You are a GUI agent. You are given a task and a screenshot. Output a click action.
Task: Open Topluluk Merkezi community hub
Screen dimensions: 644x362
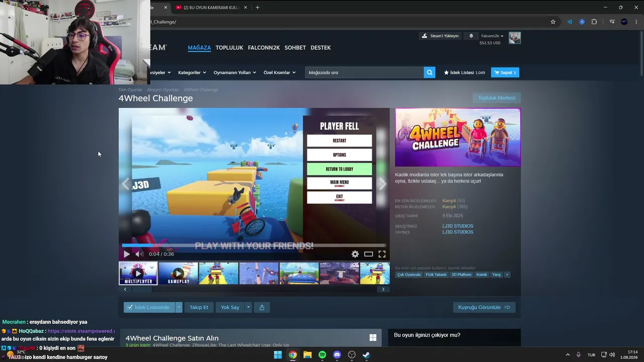[x=497, y=98]
